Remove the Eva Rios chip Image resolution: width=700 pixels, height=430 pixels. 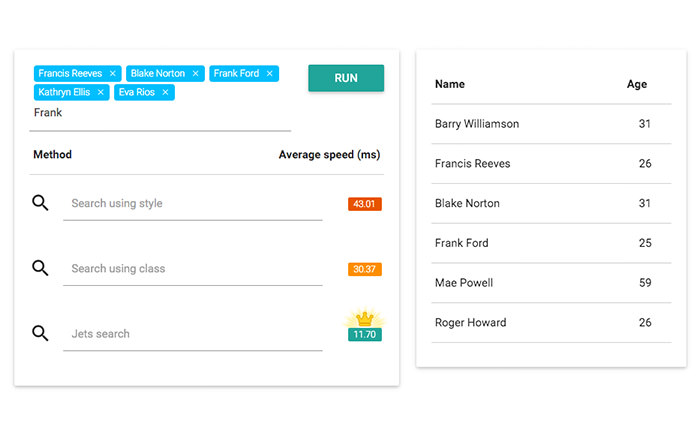pyautogui.click(x=165, y=92)
